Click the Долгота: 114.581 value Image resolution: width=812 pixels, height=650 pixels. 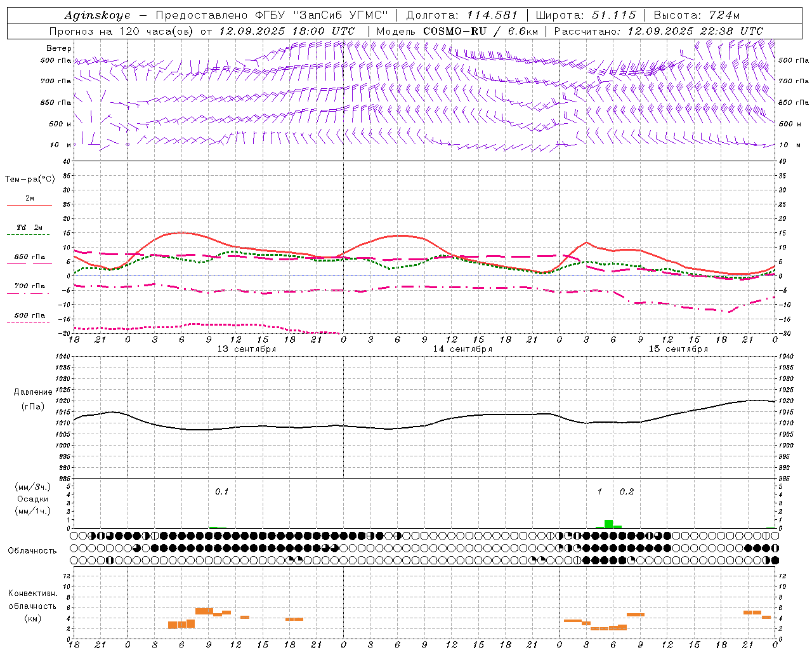[462, 15]
